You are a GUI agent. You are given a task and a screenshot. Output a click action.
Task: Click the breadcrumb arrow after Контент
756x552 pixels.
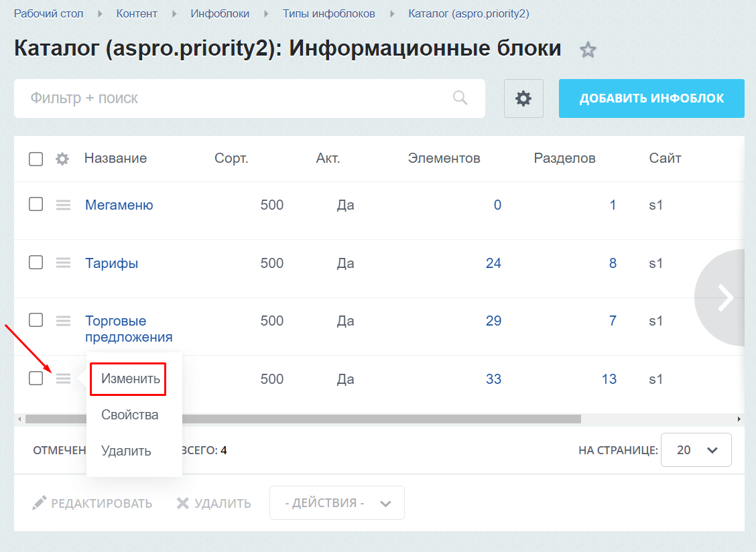tap(174, 14)
